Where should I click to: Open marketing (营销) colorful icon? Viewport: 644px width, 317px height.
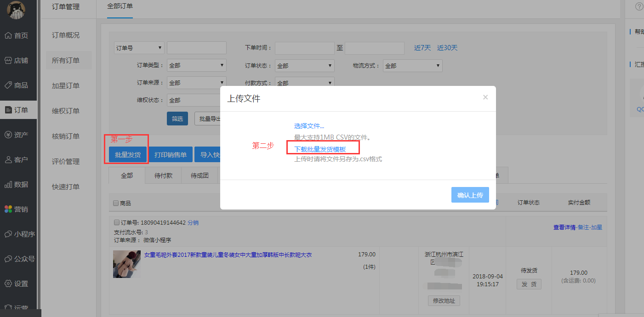8,209
